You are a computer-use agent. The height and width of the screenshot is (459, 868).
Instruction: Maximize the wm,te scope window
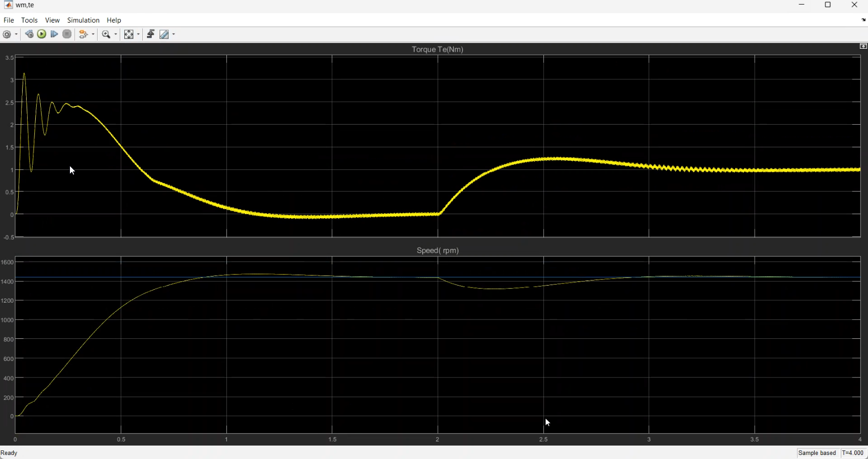[828, 5]
